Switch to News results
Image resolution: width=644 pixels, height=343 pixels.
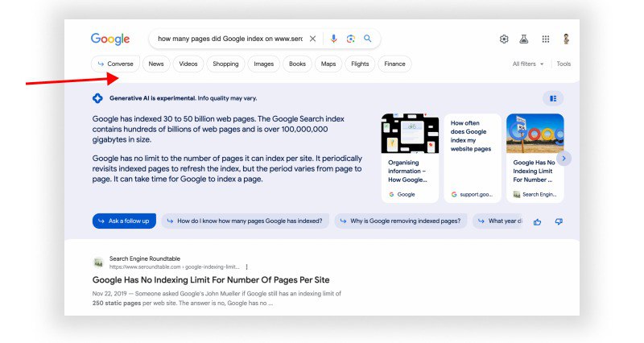point(156,64)
